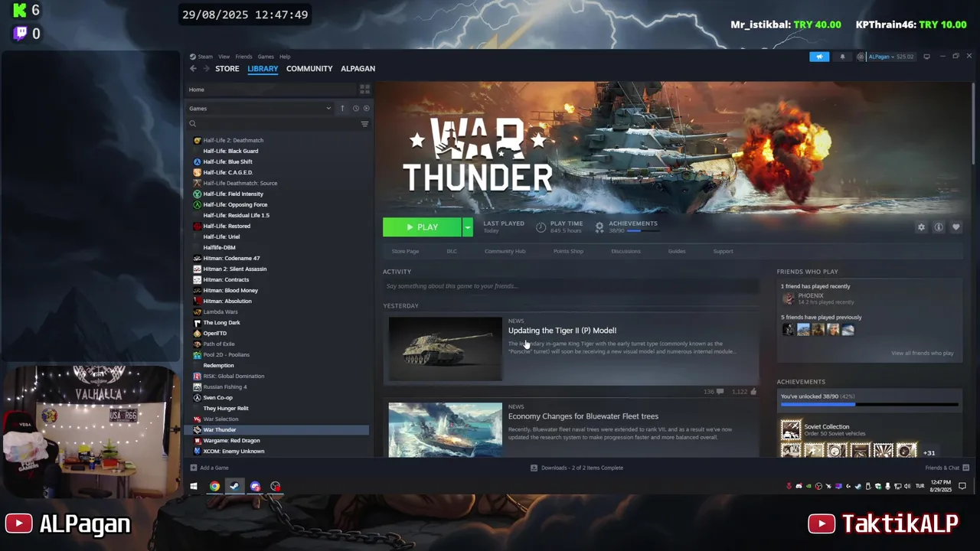The height and width of the screenshot is (551, 980).
Task: Click the green PLAY button
Action: (423, 227)
